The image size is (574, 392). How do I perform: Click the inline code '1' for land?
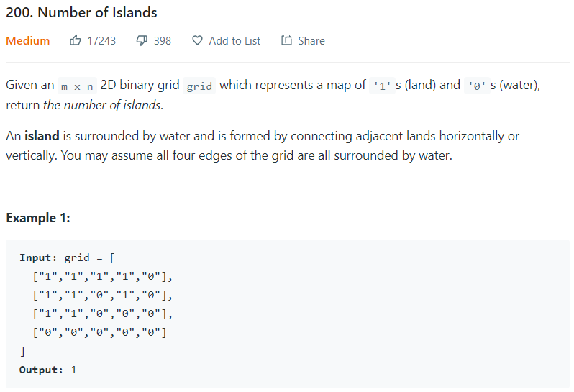[x=382, y=86]
